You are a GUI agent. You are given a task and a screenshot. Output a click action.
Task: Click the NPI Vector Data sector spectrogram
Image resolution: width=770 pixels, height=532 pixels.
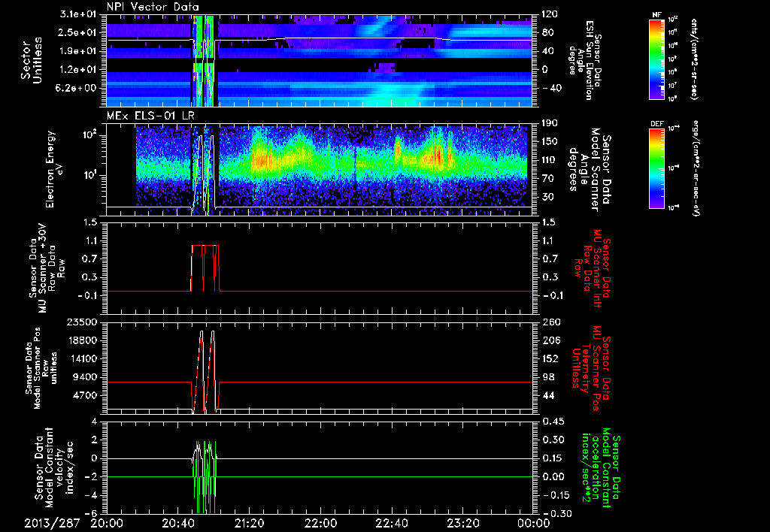point(319,60)
